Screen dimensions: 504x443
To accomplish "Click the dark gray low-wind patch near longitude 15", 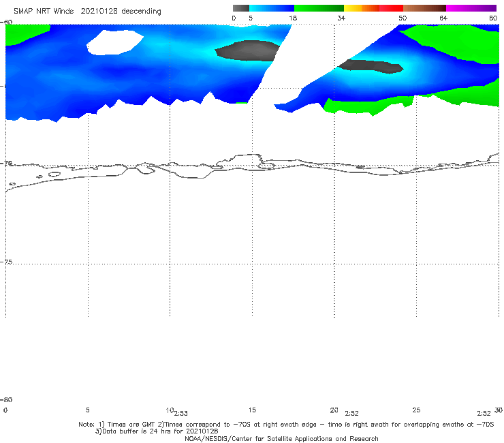I will 247,50.
